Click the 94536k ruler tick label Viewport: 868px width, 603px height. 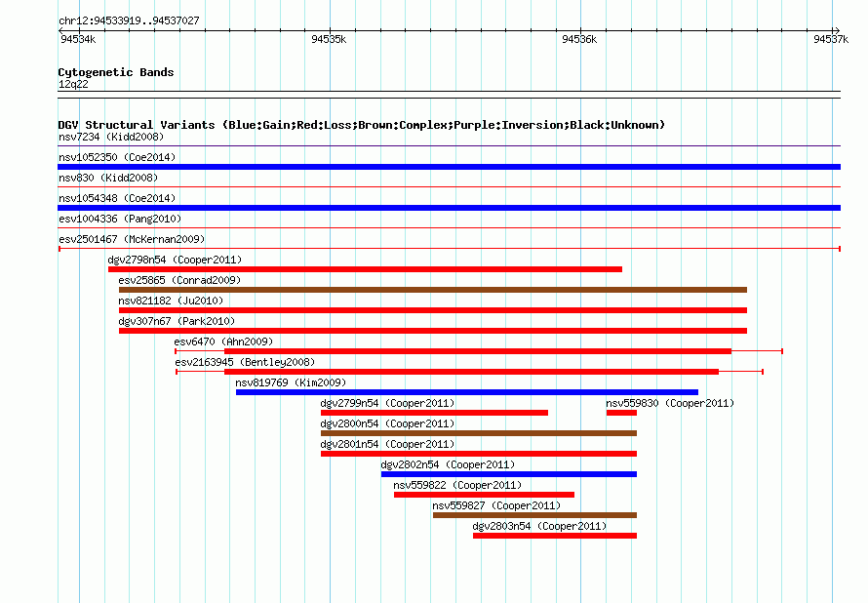pos(579,39)
